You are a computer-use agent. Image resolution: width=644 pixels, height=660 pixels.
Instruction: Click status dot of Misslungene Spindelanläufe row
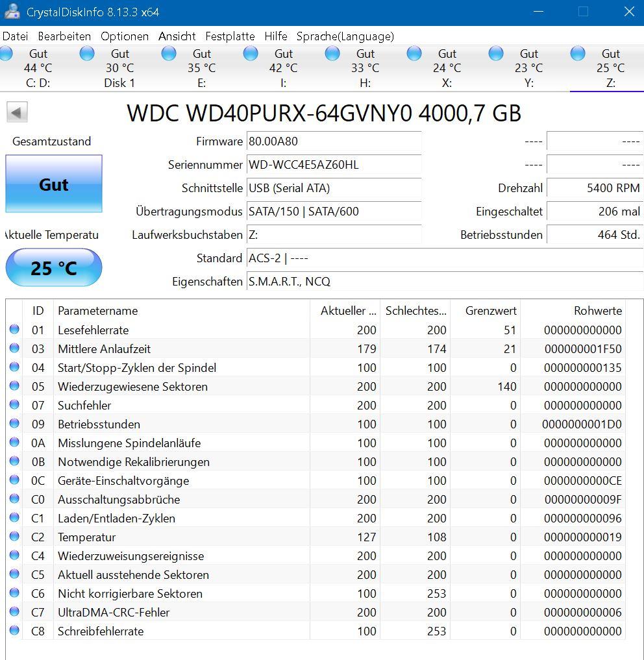pyautogui.click(x=14, y=442)
